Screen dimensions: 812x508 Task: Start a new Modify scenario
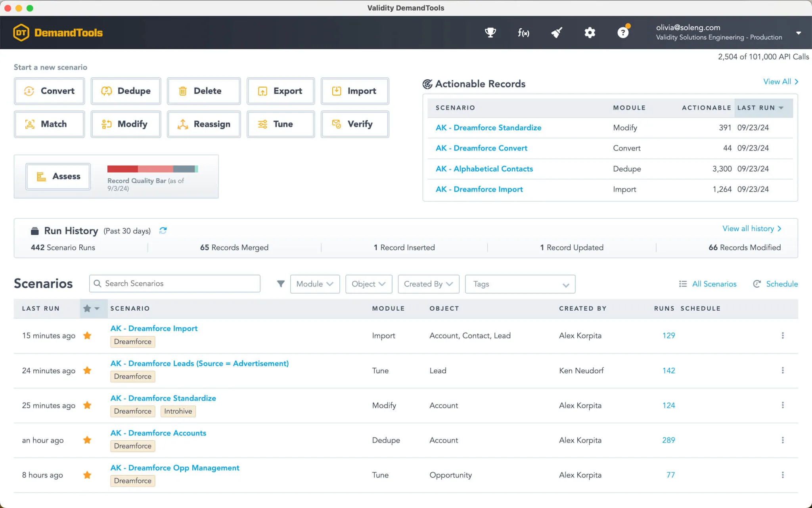[126, 124]
